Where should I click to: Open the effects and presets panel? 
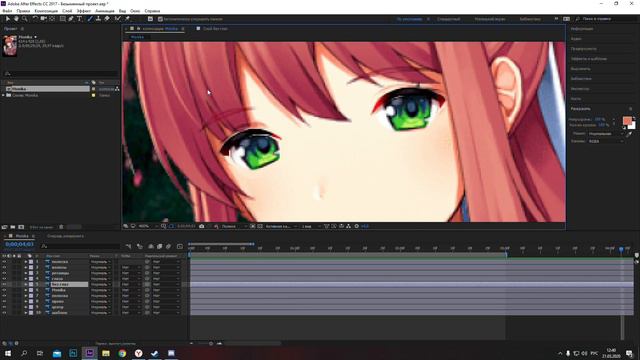coord(589,59)
